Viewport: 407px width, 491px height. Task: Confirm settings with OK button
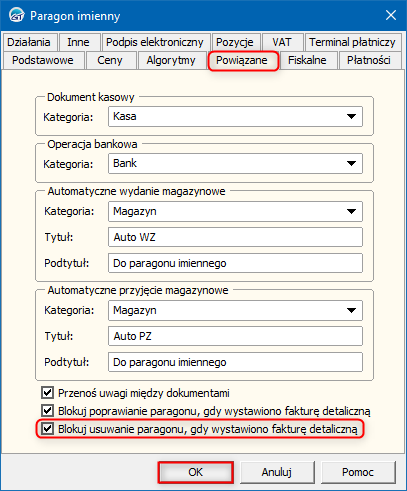(x=195, y=472)
